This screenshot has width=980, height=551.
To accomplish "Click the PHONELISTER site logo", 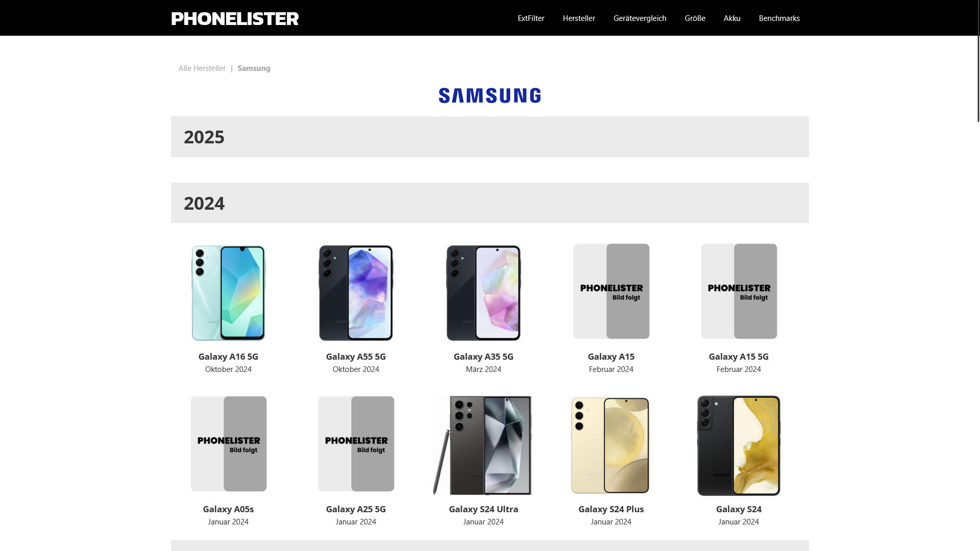I will click(235, 19).
